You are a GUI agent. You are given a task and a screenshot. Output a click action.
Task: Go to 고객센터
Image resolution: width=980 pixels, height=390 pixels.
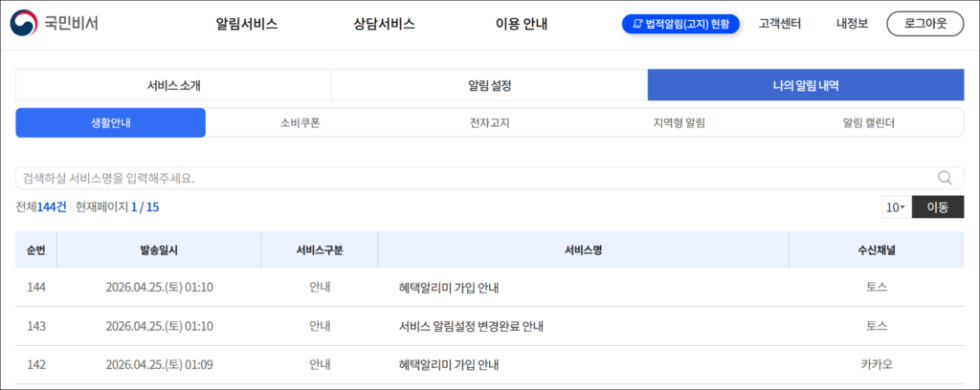tap(779, 24)
